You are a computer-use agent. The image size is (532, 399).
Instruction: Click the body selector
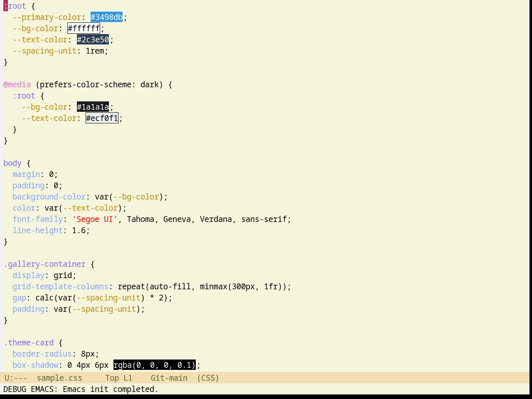[12, 163]
